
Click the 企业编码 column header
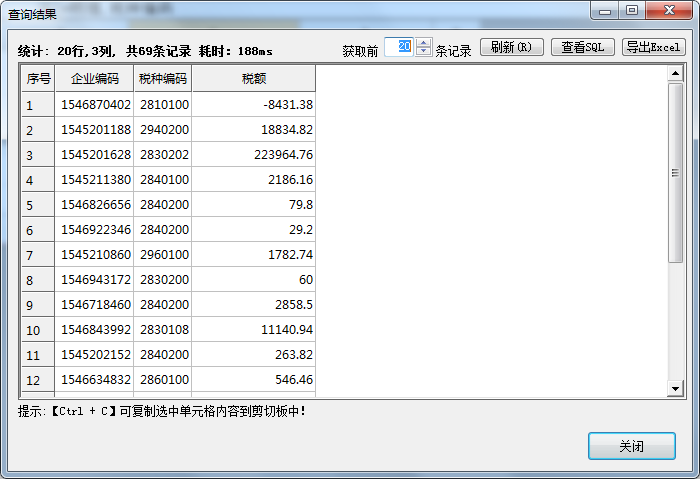pyautogui.click(x=94, y=79)
